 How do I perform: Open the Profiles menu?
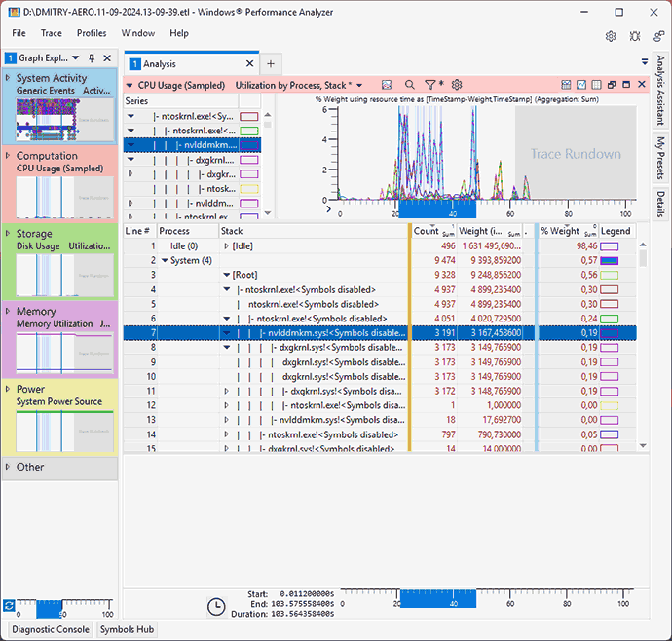(92, 33)
